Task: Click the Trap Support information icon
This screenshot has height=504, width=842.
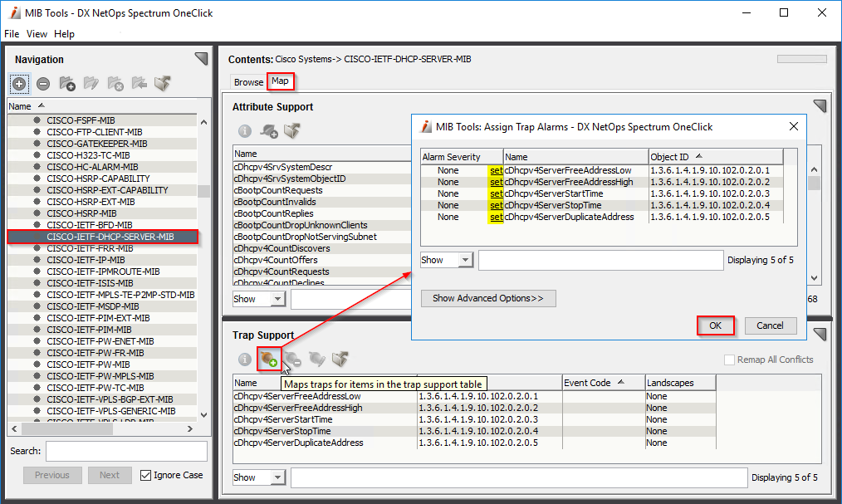Action: click(245, 360)
